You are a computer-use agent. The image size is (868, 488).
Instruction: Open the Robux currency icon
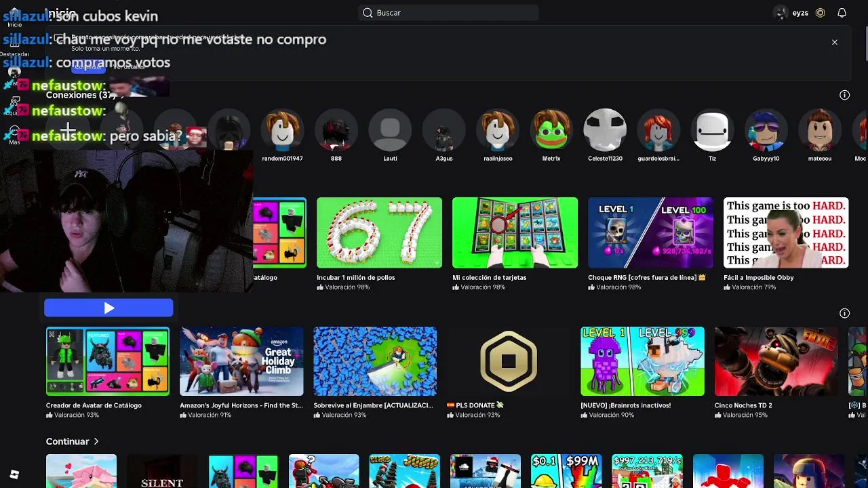pyautogui.click(x=820, y=13)
